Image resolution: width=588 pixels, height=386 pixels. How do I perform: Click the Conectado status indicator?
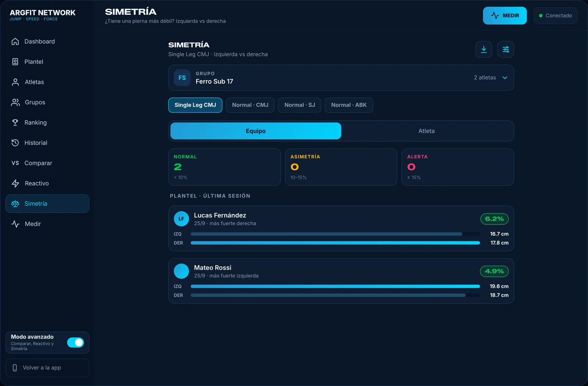(x=555, y=16)
